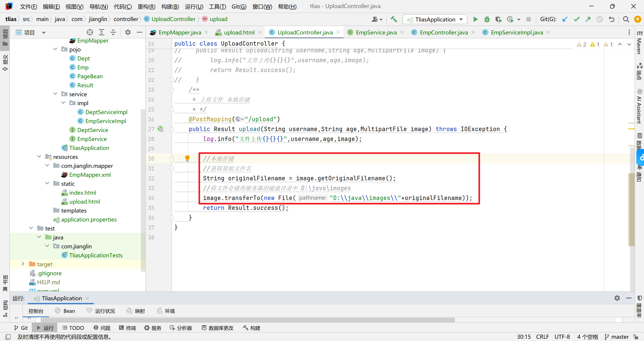Open the 终端 tool window button
The width and height of the screenshot is (644, 341).
click(127, 328)
